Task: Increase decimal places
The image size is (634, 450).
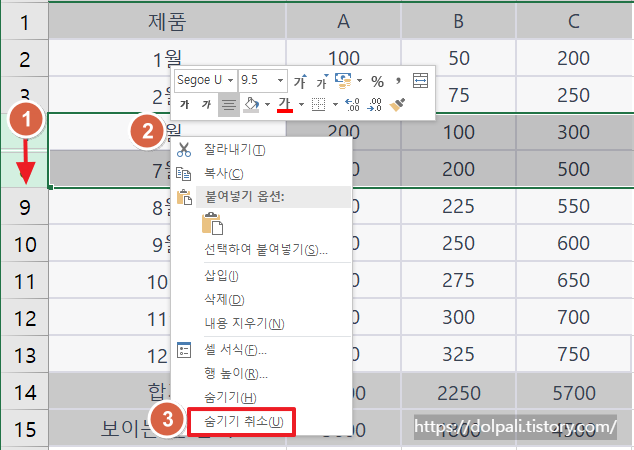Action: point(352,105)
